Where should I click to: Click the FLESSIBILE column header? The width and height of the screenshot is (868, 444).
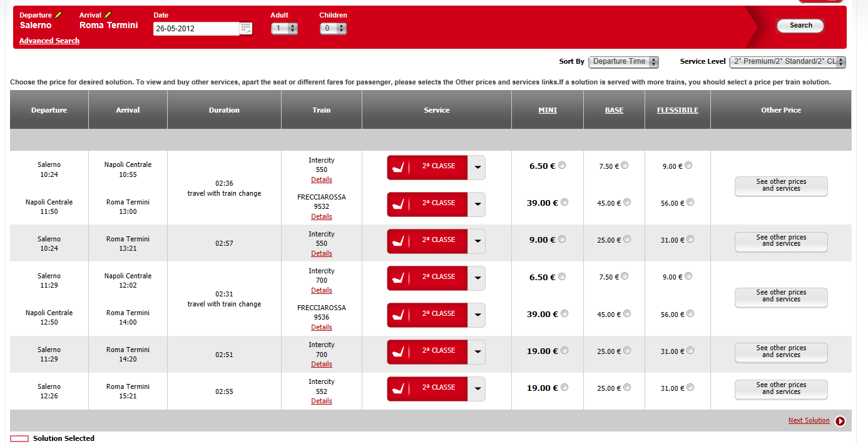[x=678, y=110]
